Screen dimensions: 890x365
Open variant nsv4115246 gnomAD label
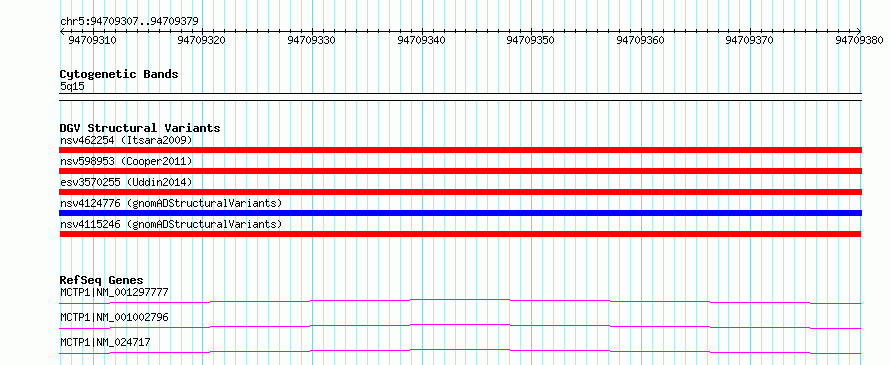point(171,224)
